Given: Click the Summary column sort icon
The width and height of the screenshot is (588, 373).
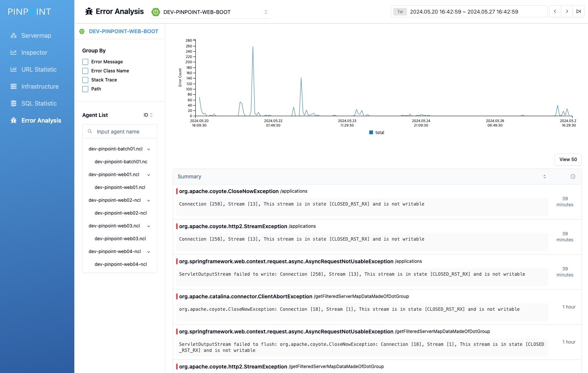Looking at the screenshot, I should click(544, 177).
